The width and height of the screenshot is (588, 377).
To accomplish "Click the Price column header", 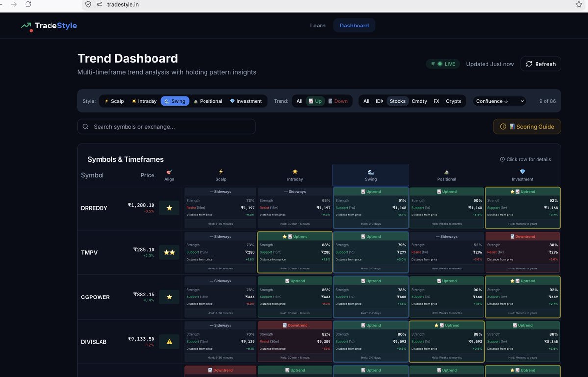I will pos(147,175).
